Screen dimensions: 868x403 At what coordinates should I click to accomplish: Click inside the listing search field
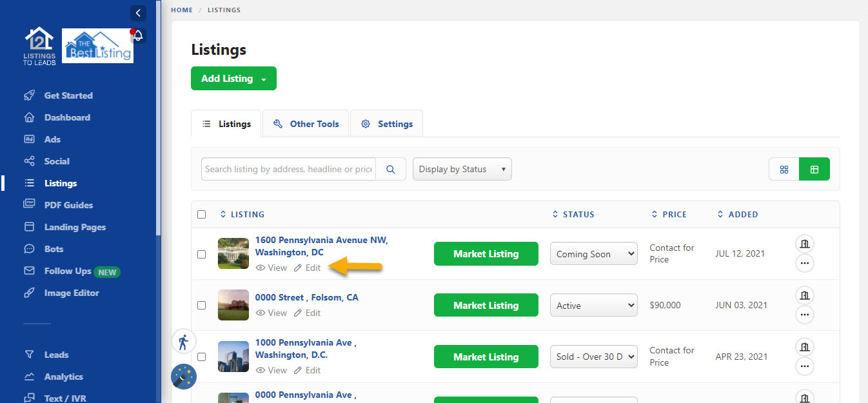click(x=288, y=169)
